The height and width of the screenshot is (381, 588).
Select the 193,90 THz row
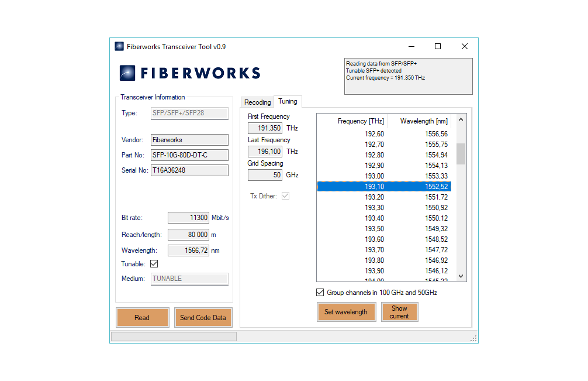click(384, 270)
